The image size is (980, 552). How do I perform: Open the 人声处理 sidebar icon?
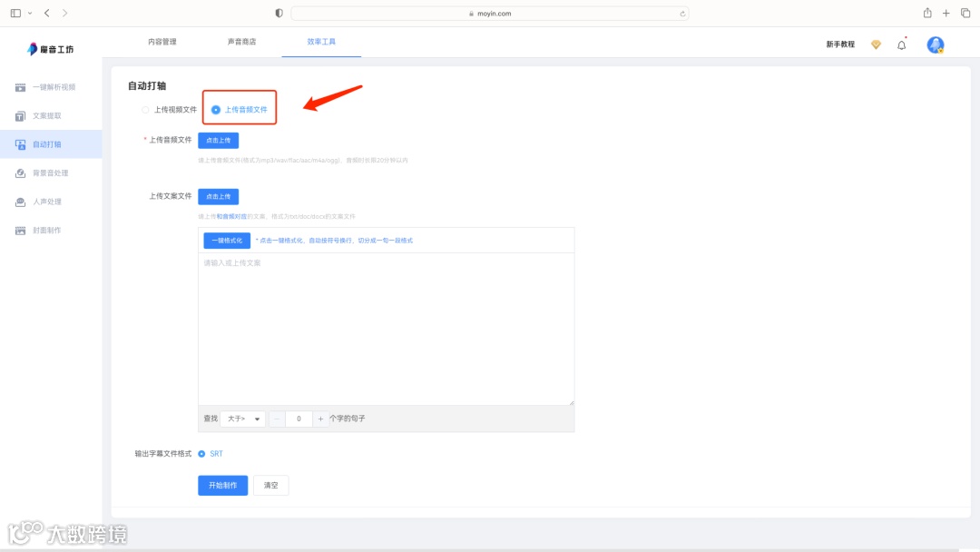click(x=21, y=202)
